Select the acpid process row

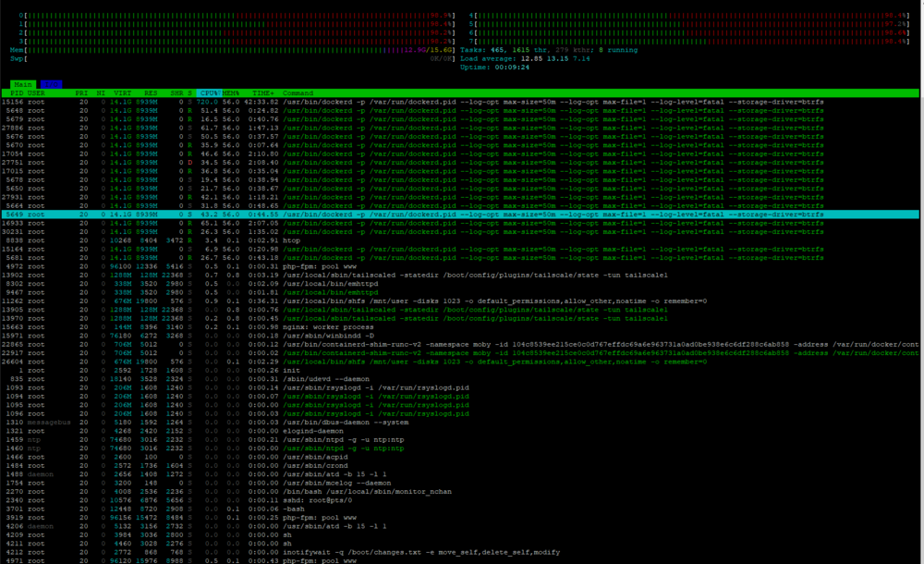coord(459,457)
